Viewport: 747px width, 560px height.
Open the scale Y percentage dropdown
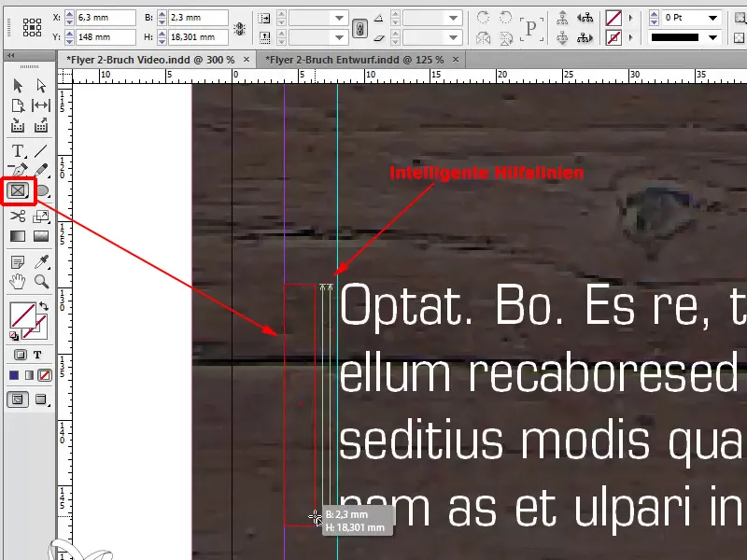tap(339, 37)
